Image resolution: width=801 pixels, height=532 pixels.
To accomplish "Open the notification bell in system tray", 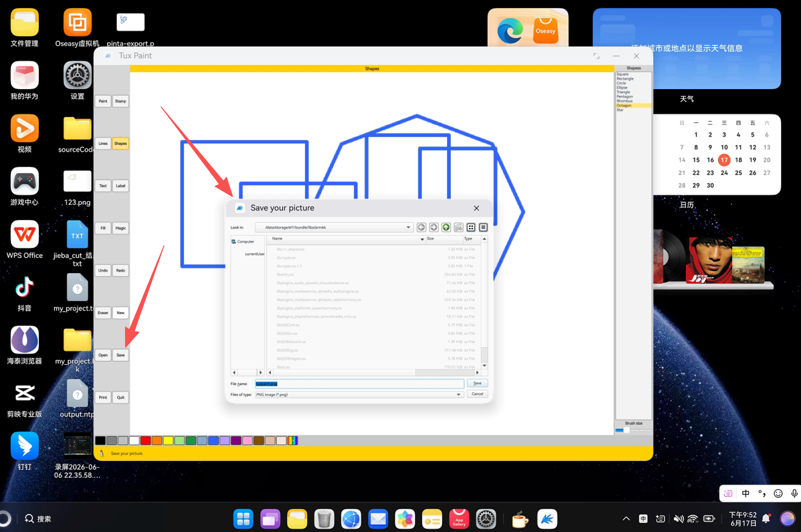I will (x=766, y=518).
